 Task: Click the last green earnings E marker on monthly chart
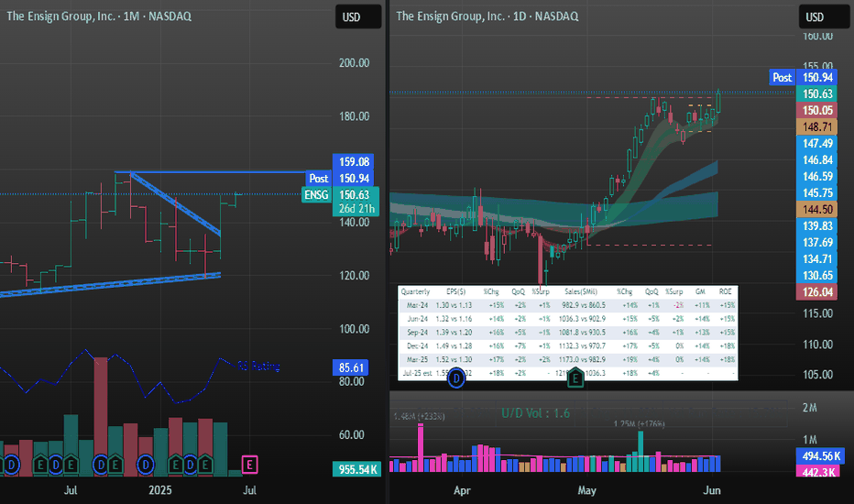[204, 465]
